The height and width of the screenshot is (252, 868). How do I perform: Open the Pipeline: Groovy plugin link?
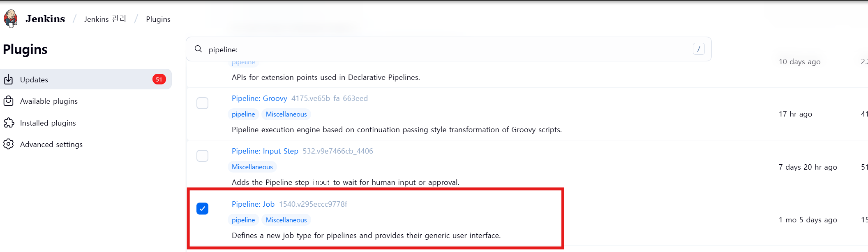[x=259, y=98]
